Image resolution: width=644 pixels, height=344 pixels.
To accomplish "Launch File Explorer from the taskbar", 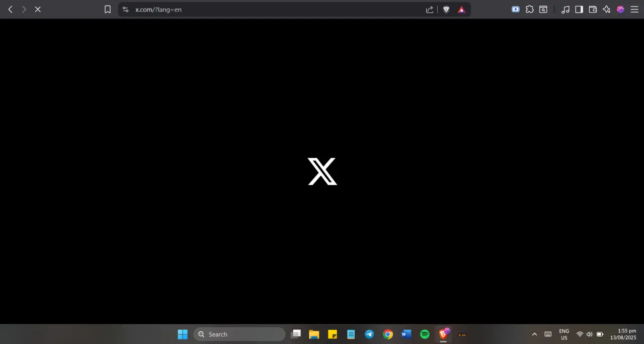I will [x=314, y=334].
